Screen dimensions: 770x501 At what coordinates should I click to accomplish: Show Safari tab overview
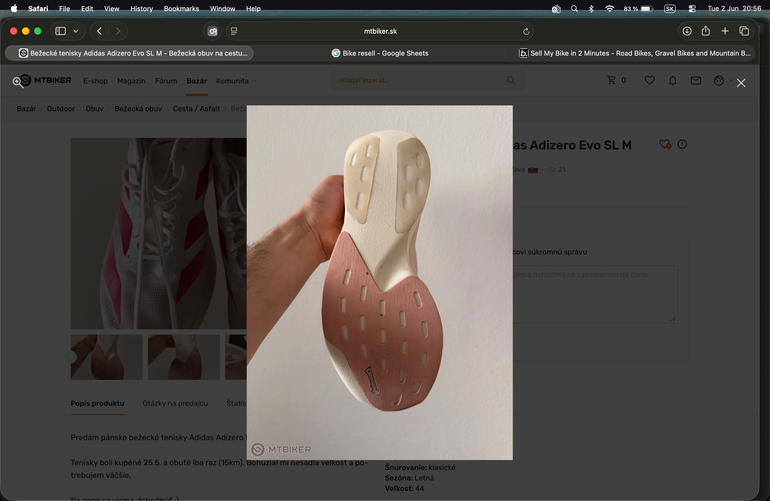(744, 31)
